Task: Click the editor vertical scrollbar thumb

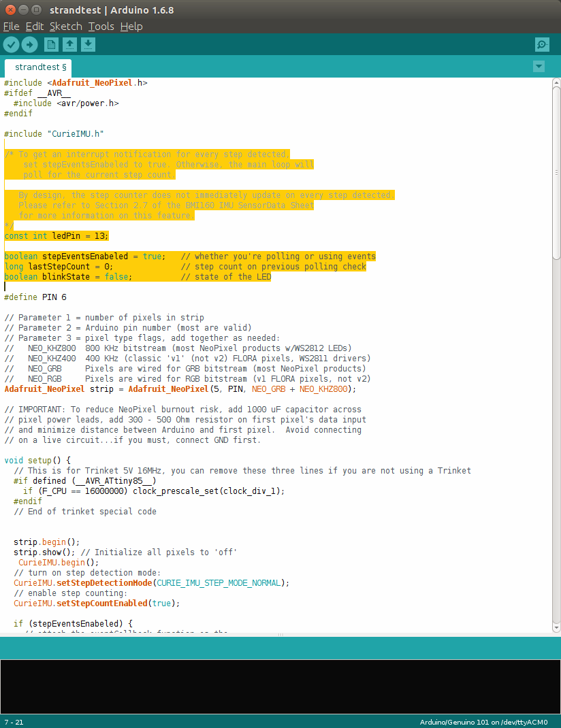Action: point(556,173)
